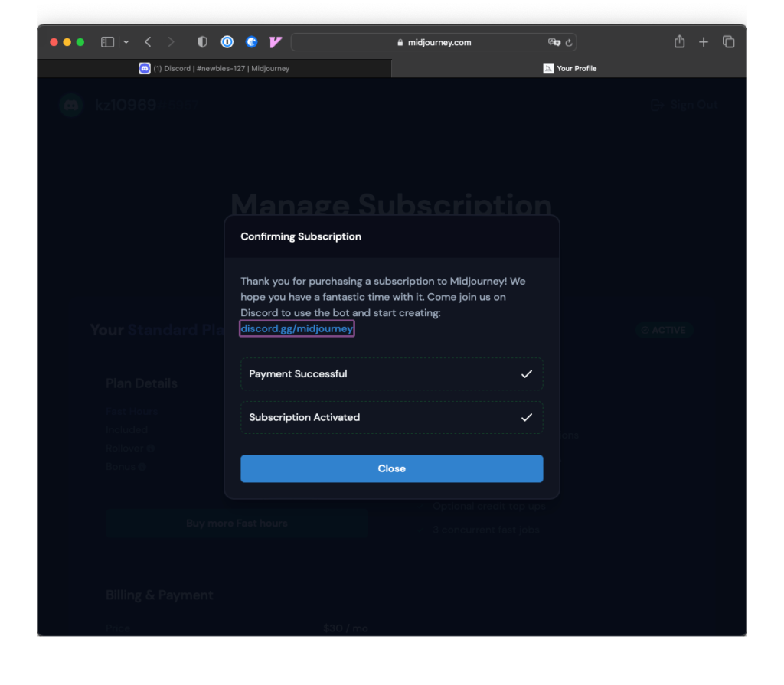784x685 pixels.
Task: Click the Billing & Payment heading
Action: click(159, 595)
